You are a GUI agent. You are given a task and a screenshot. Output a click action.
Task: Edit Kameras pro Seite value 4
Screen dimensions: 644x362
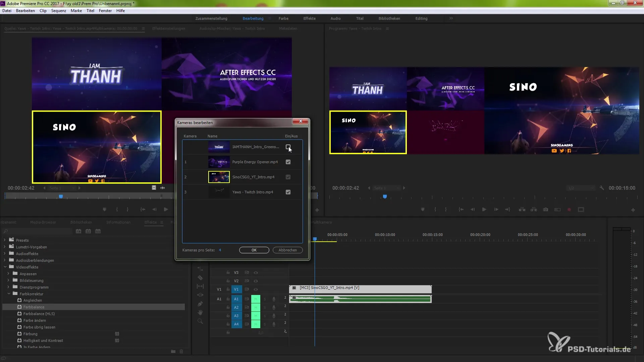coord(220,250)
